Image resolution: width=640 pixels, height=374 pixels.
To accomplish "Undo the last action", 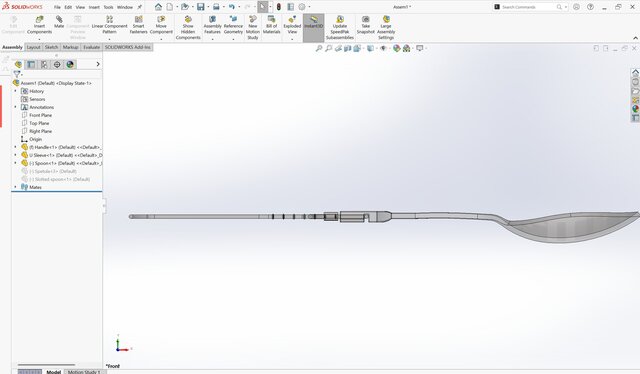I will [232, 7].
